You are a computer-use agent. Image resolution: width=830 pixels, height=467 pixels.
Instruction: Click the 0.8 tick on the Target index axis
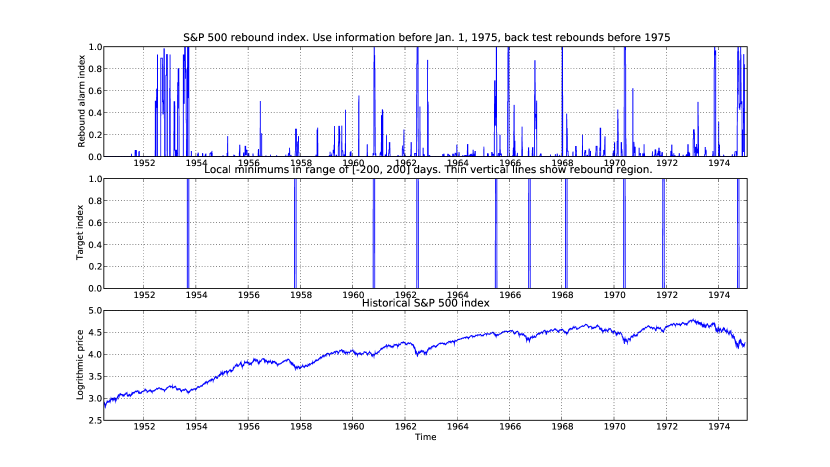coord(95,201)
